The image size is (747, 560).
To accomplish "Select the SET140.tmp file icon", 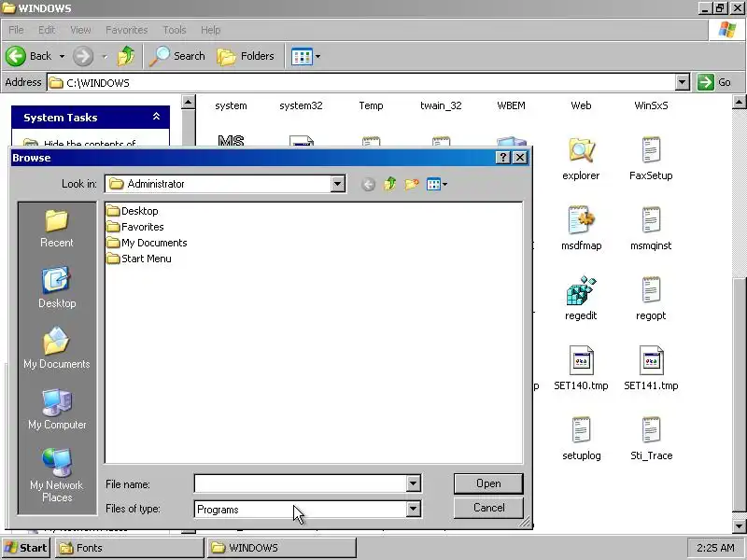I will click(581, 360).
